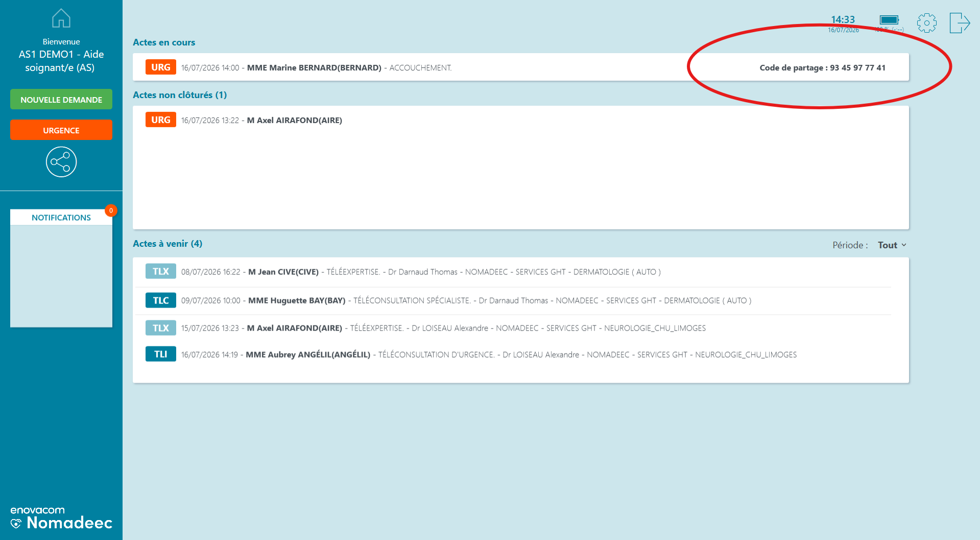The image size is (980, 540).
Task: Start an URGENCE request
Action: [61, 130]
